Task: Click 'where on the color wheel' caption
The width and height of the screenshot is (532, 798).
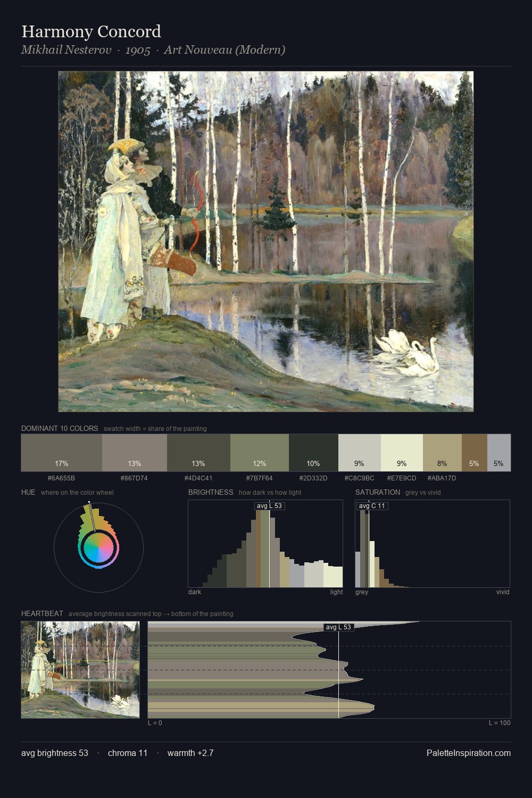Action: coord(77,493)
